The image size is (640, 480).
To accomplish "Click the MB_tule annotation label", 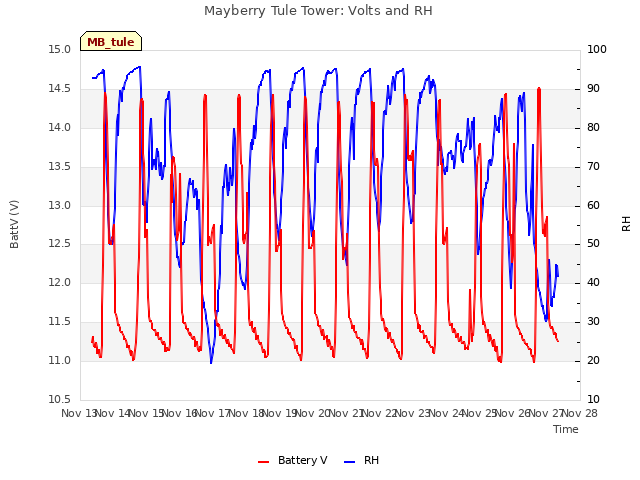I will 111,41.
